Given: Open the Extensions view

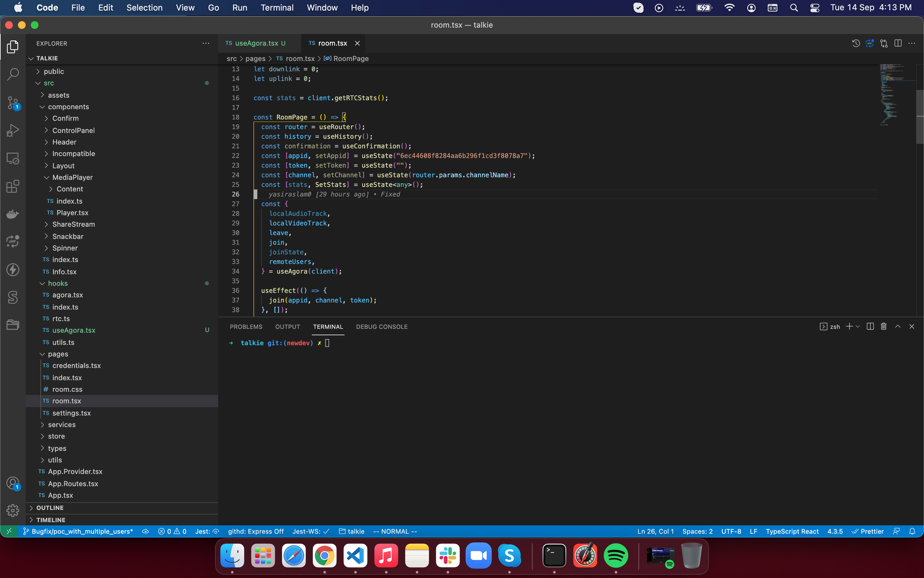Looking at the screenshot, I should 13,186.
